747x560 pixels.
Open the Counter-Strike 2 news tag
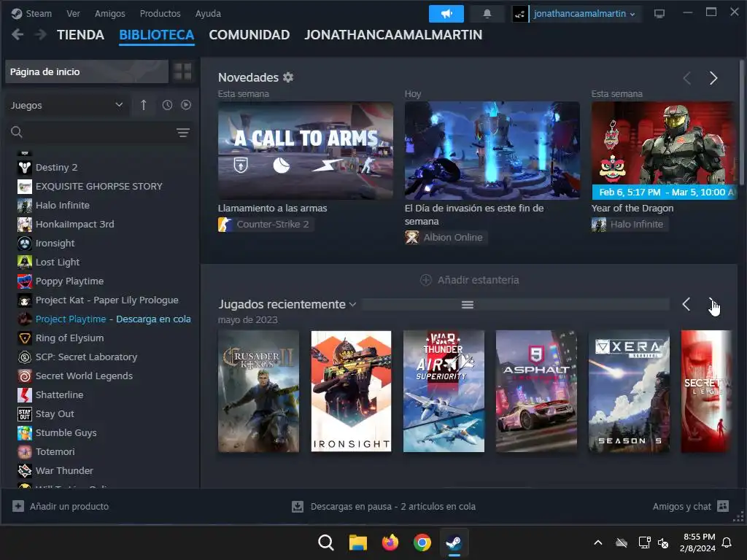click(266, 225)
